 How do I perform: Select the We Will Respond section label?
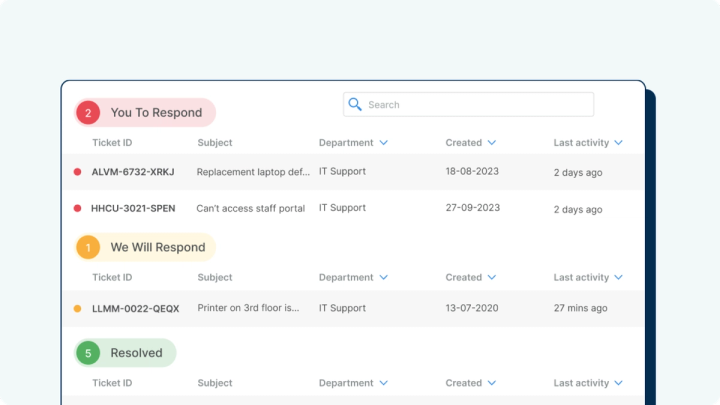(158, 247)
